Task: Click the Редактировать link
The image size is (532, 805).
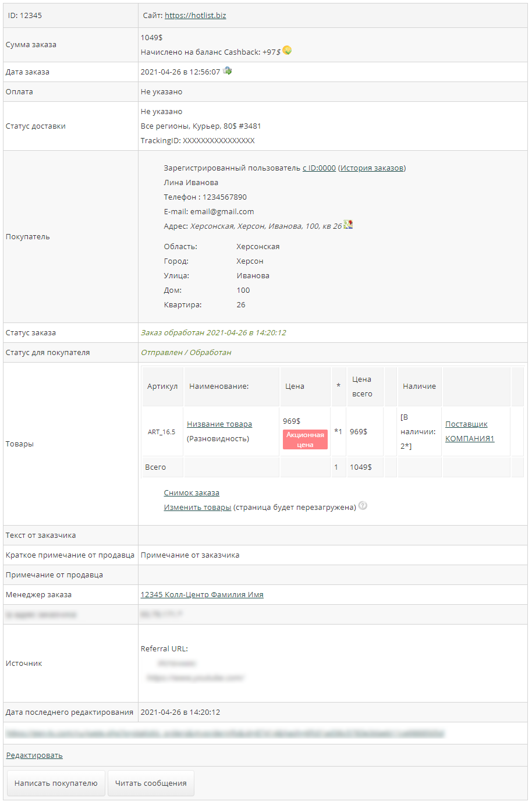Action: (x=34, y=756)
